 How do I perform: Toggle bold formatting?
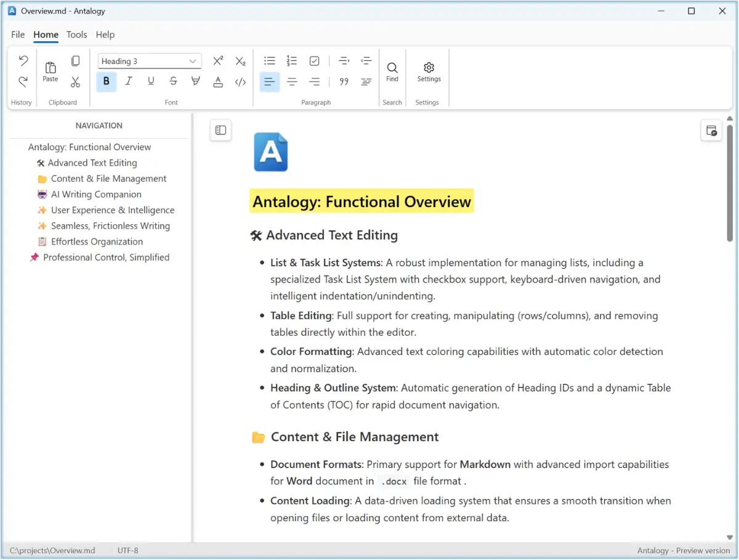tap(107, 81)
